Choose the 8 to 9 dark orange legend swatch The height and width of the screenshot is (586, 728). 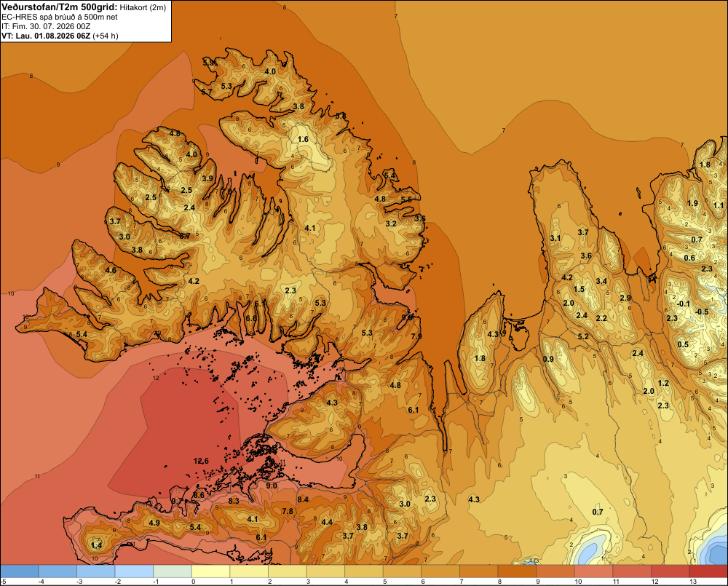[517, 571]
